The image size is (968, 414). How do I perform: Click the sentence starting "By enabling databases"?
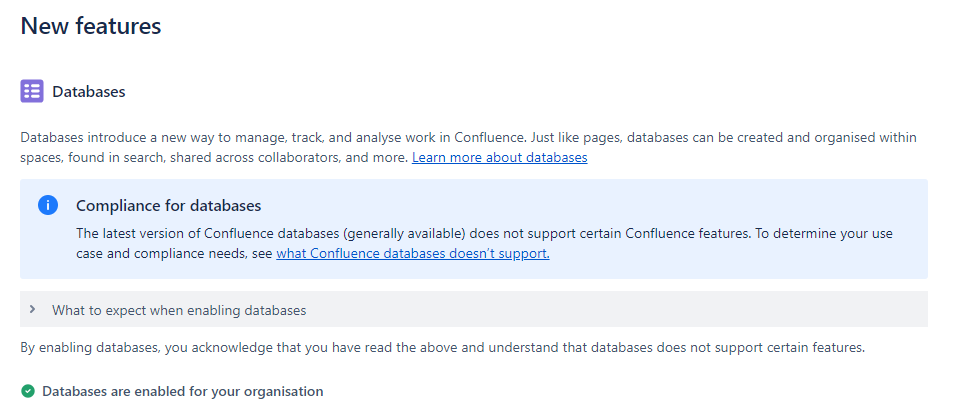pos(443,347)
